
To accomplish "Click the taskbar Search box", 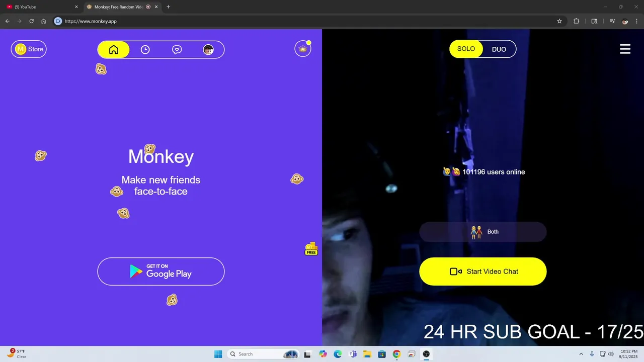I will coord(264,354).
